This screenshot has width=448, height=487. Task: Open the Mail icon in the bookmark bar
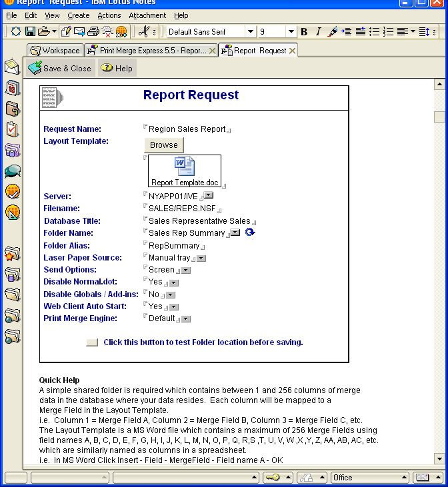(12, 67)
